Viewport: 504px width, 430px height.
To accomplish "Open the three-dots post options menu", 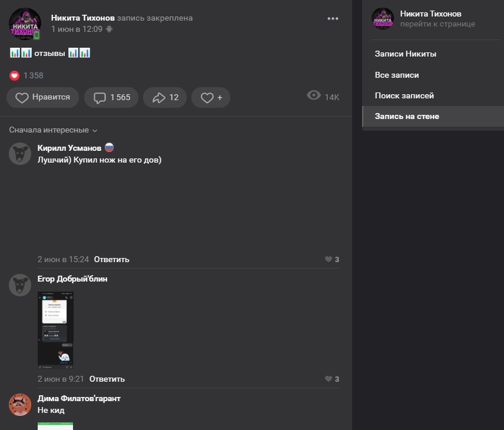I will [333, 19].
